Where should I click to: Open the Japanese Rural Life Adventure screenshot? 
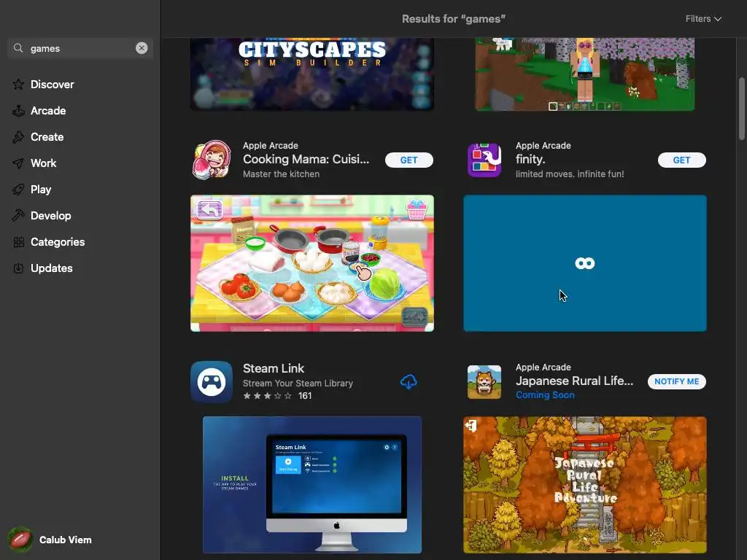585,485
